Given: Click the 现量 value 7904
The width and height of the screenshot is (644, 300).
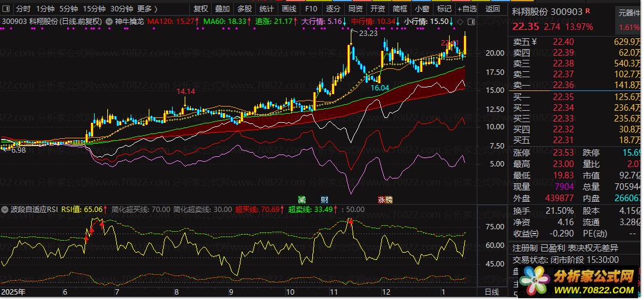Looking at the screenshot, I should coord(565,187).
